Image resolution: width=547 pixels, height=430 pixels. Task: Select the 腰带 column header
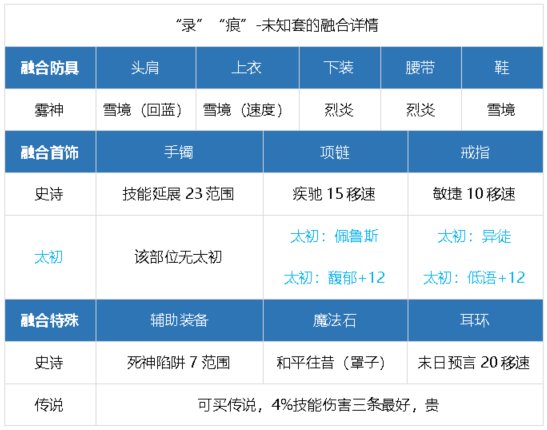click(x=421, y=68)
